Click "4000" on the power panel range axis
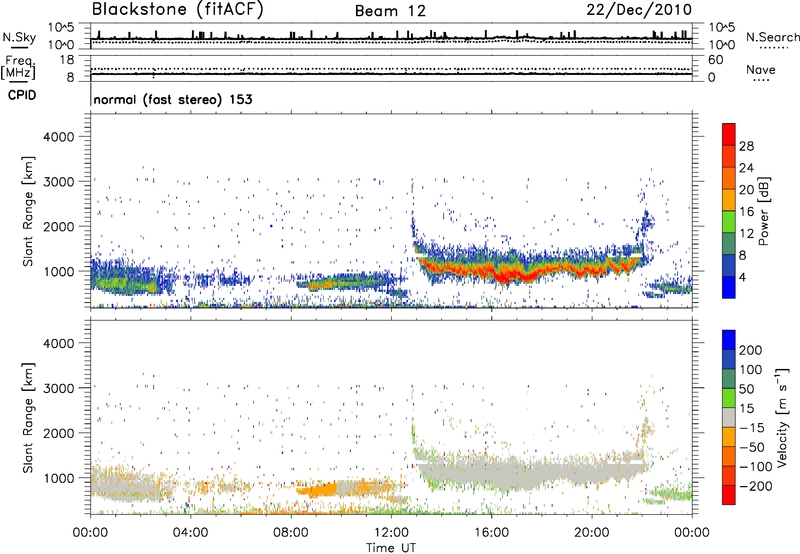 click(58, 137)
